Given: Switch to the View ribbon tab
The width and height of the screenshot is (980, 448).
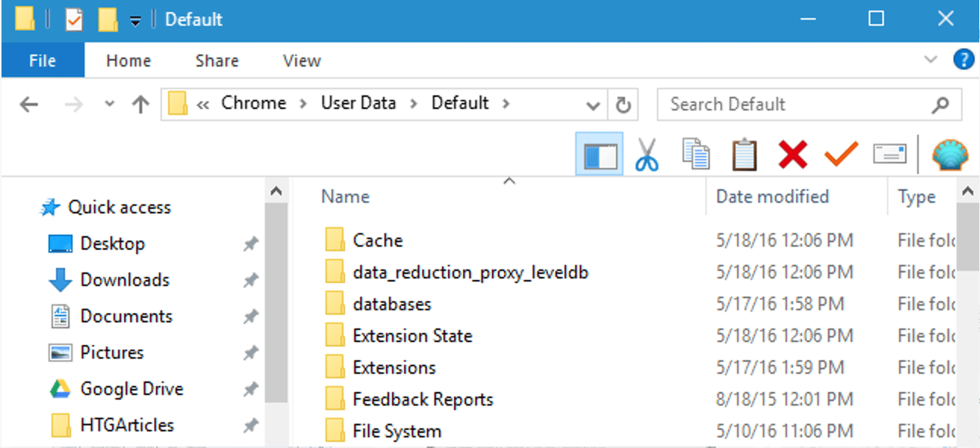Looking at the screenshot, I should click(301, 61).
